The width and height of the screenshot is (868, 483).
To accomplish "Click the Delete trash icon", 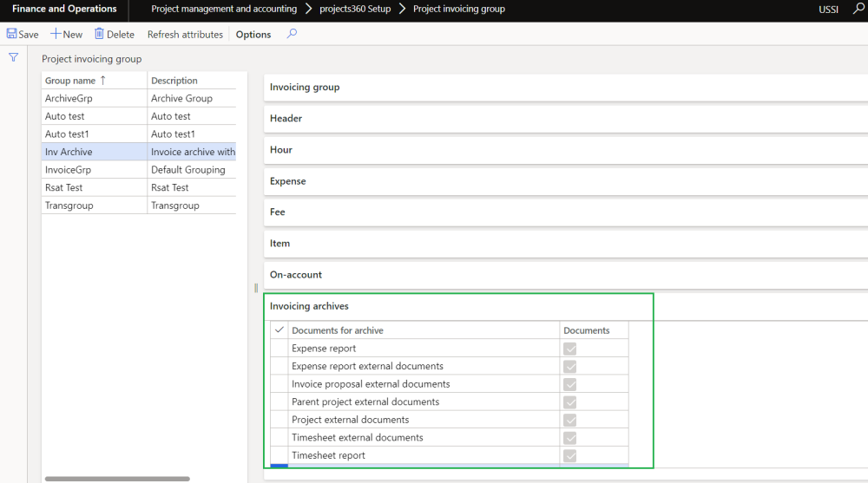I will (99, 35).
